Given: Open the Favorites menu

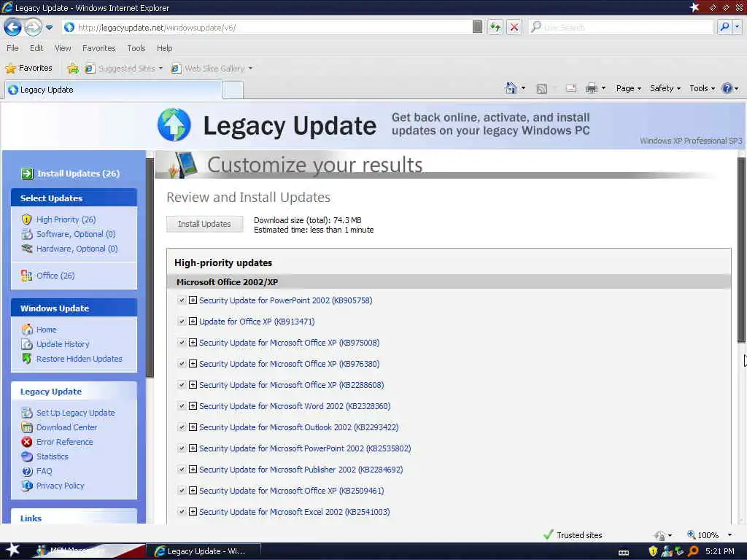Looking at the screenshot, I should [x=98, y=48].
